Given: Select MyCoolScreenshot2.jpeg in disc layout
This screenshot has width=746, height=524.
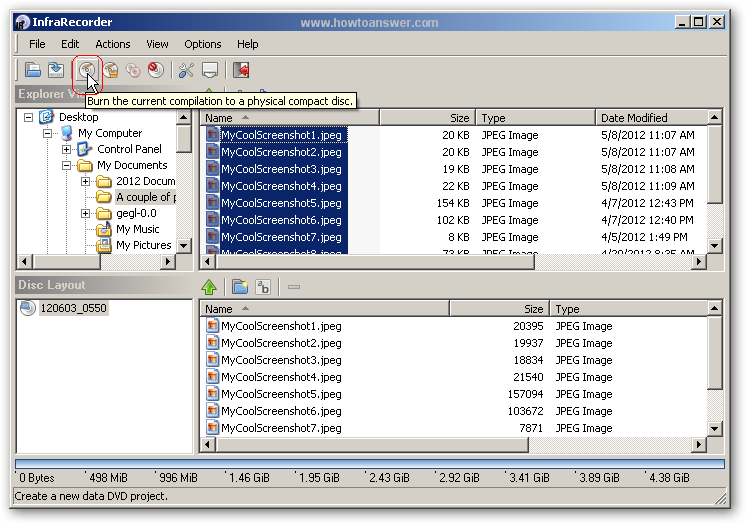Looking at the screenshot, I should pyautogui.click(x=281, y=343).
